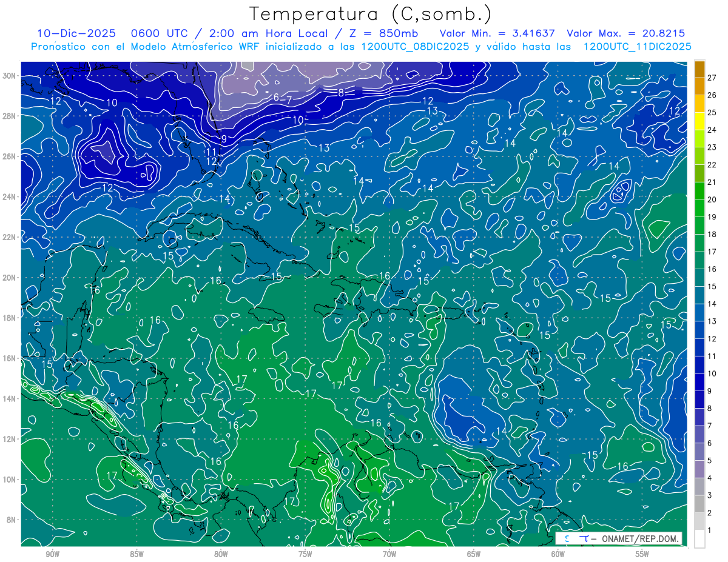This screenshot has width=728, height=562.
Task: Click the 'ONAMET/REP.DOM.' credit label
Action: tap(639, 538)
